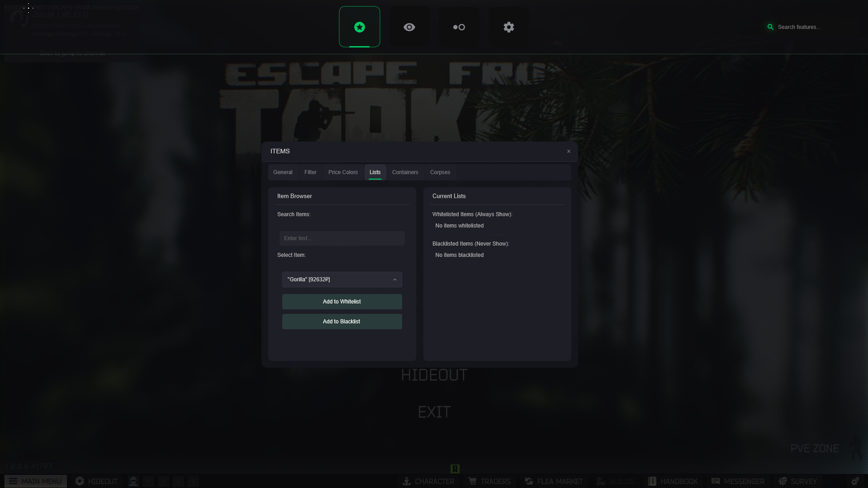The image size is (868, 488).
Task: Click the chevron arrow on item dropdown
Action: point(395,280)
